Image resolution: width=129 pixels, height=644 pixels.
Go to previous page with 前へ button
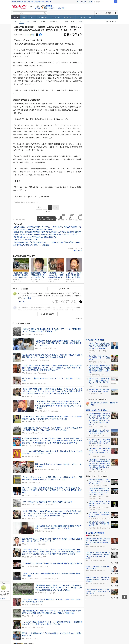point(39,207)
